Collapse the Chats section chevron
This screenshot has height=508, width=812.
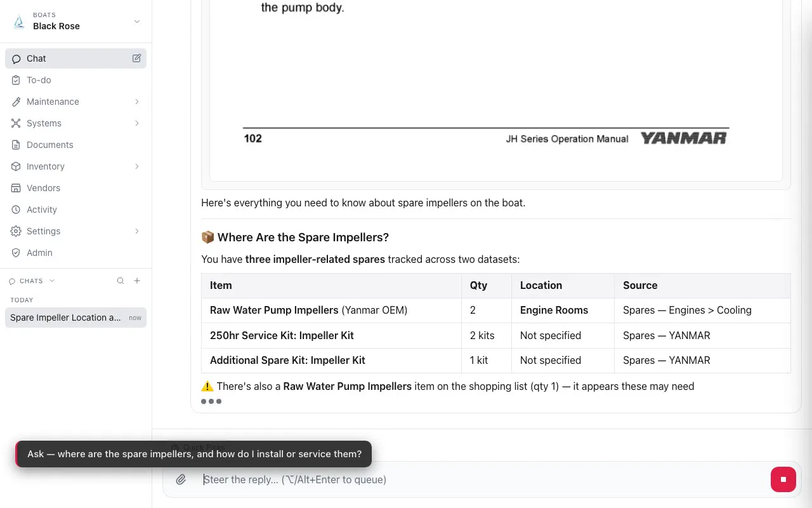(52, 281)
